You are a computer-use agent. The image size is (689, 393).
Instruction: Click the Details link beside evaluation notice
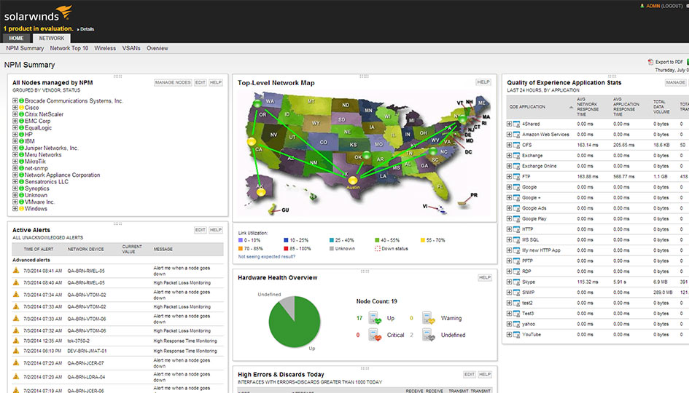pos(87,29)
